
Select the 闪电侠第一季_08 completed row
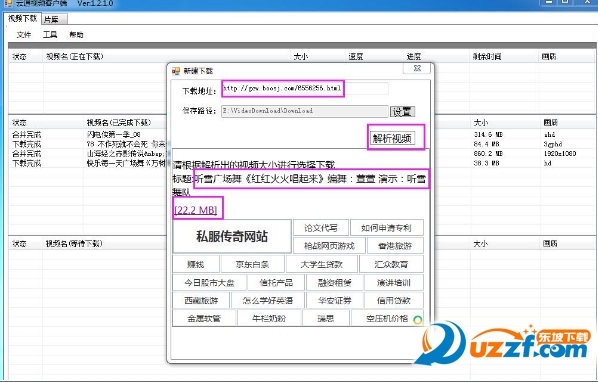click(x=114, y=135)
